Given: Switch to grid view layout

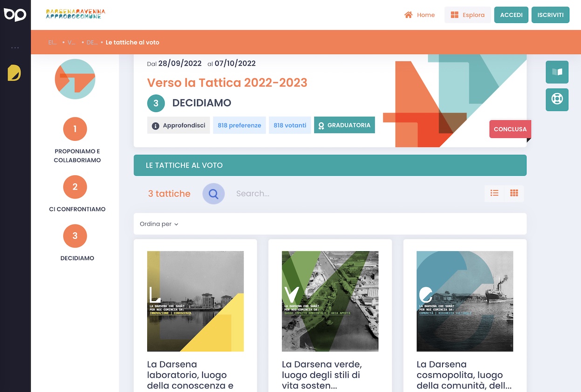Looking at the screenshot, I should pyautogui.click(x=514, y=193).
